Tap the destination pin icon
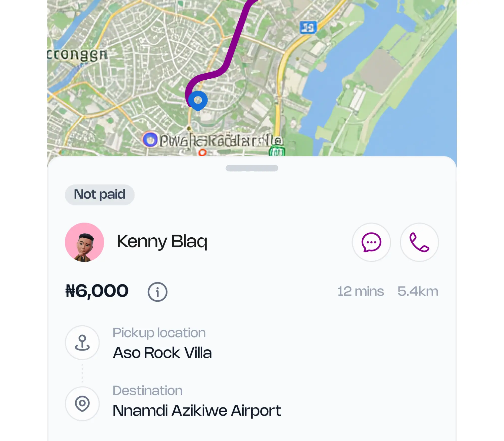This screenshot has height=441, width=504. point(82,403)
